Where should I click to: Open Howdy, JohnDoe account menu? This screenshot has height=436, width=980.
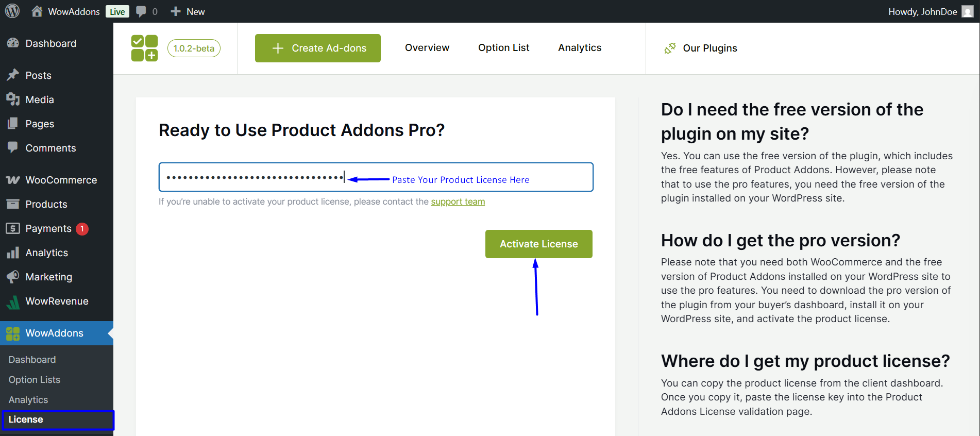[x=922, y=11]
